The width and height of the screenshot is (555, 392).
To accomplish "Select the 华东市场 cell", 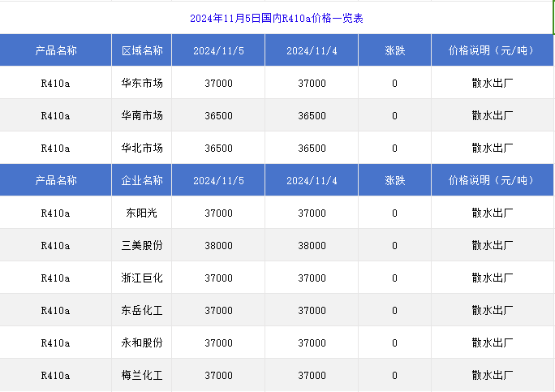I will click(142, 84).
